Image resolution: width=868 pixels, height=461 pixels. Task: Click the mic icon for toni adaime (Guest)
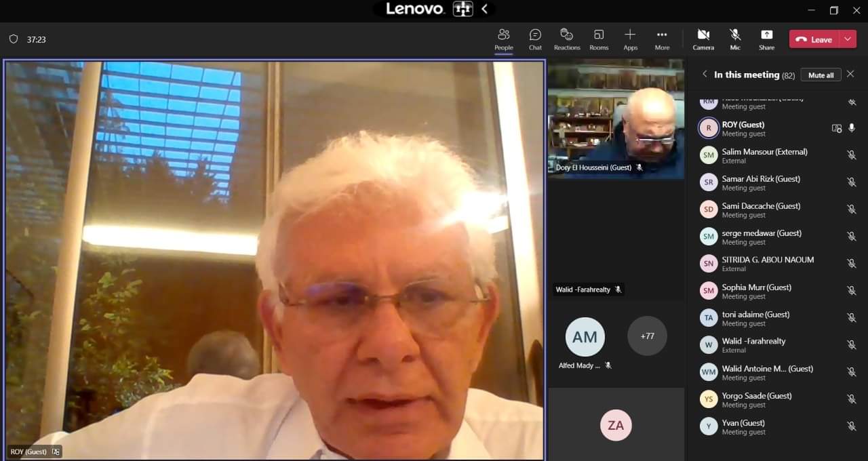click(852, 318)
